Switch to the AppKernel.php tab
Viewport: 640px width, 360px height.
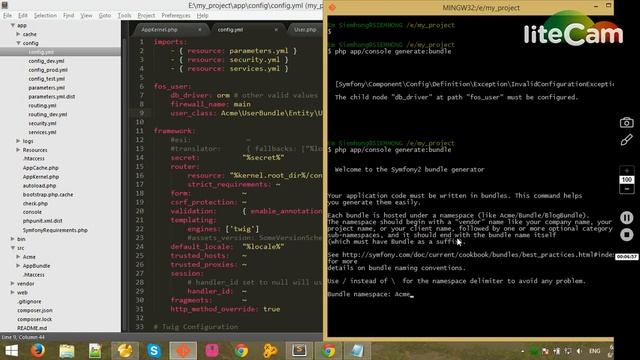pos(159,30)
